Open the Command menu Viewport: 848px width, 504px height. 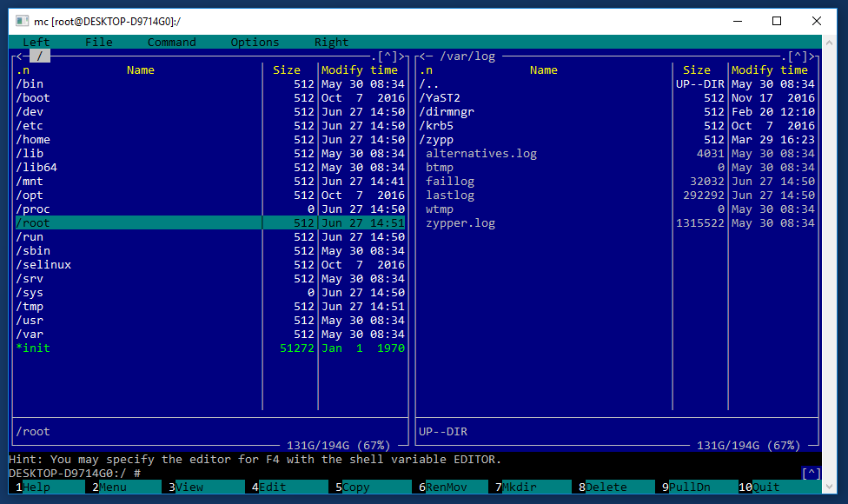coord(171,42)
